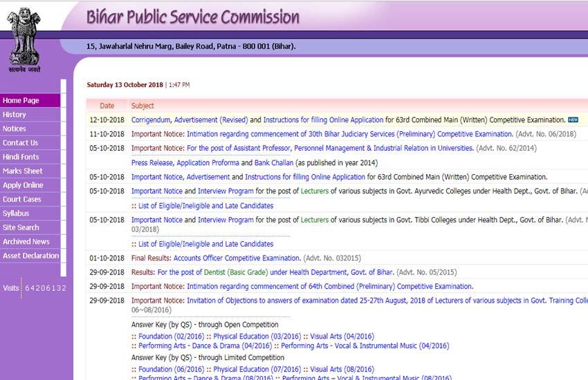Click the NEW badge icon beside Competitive Examination

(x=573, y=120)
